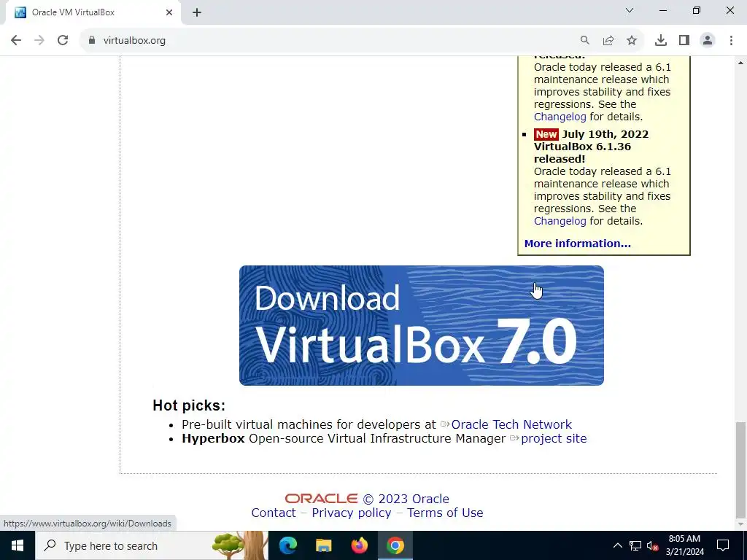Open the network tray icon
747x560 pixels.
635,545
